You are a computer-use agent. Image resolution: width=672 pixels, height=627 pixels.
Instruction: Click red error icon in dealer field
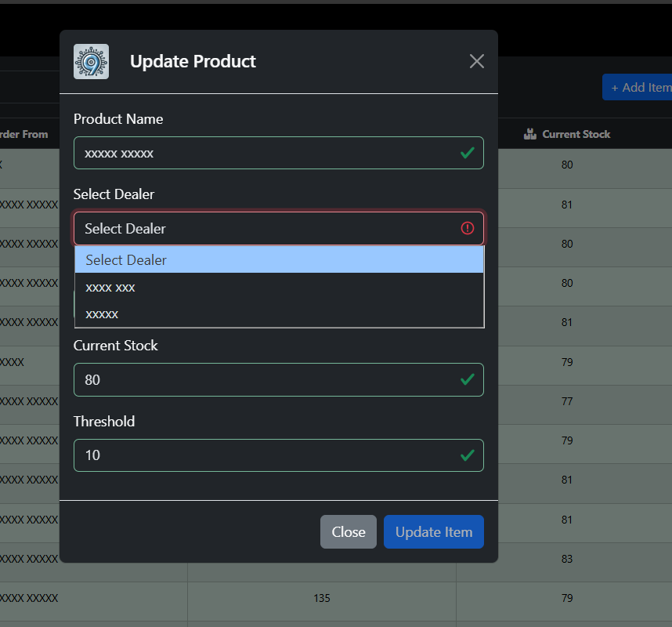[468, 228]
